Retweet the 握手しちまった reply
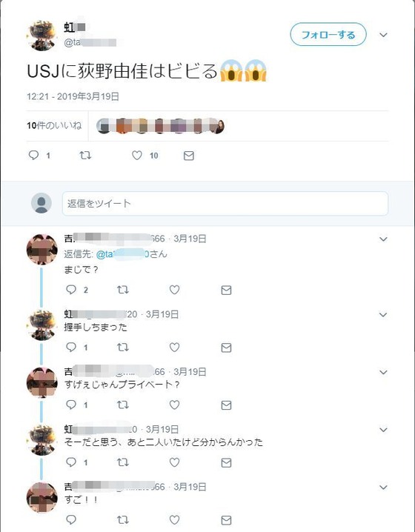415x532 pixels. pyautogui.click(x=123, y=347)
